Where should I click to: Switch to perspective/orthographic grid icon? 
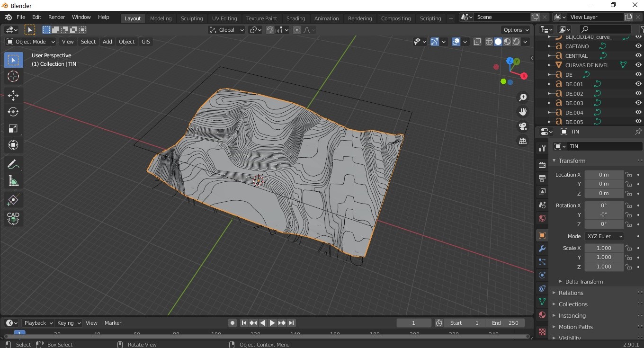(523, 141)
